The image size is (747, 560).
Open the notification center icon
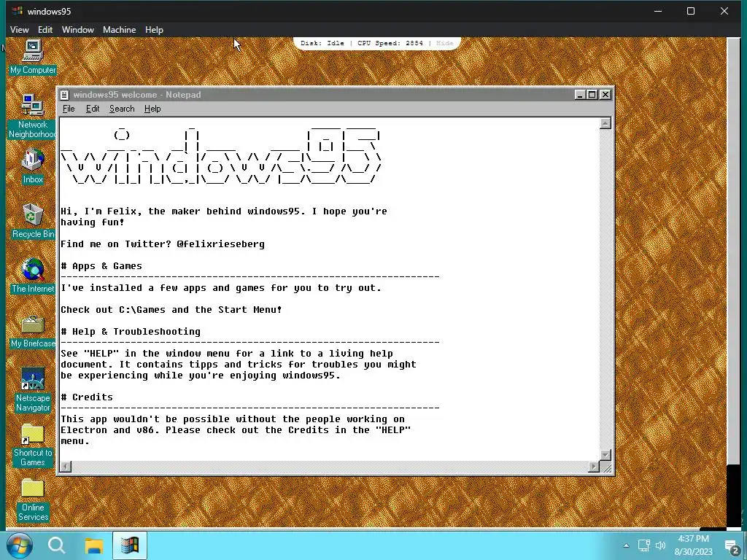point(732,546)
